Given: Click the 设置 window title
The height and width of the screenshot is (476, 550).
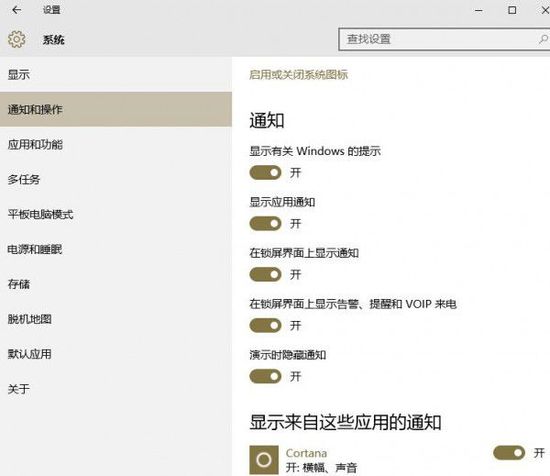Looking at the screenshot, I should tap(52, 10).
